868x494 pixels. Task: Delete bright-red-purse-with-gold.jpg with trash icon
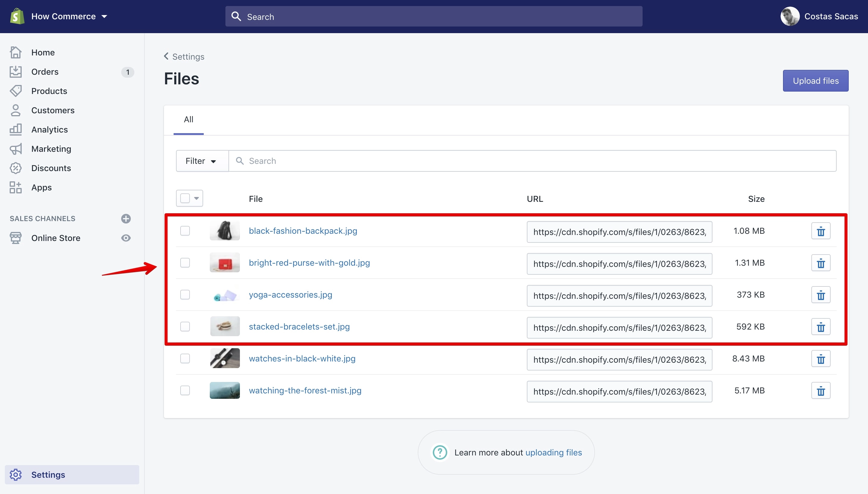[821, 263]
